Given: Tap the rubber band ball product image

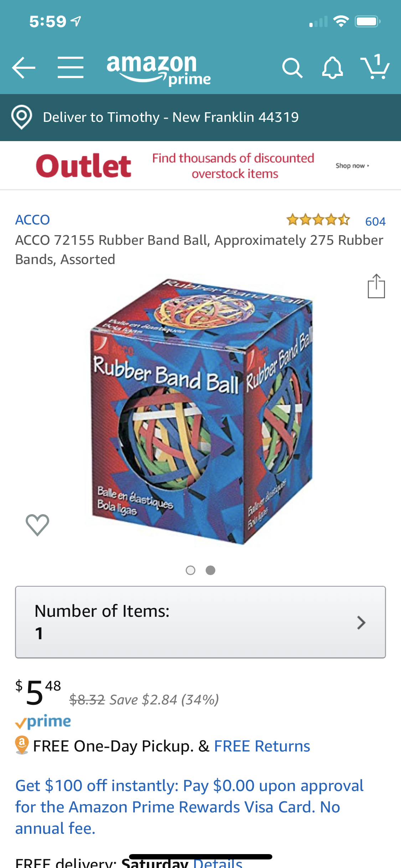Looking at the screenshot, I should (x=202, y=412).
